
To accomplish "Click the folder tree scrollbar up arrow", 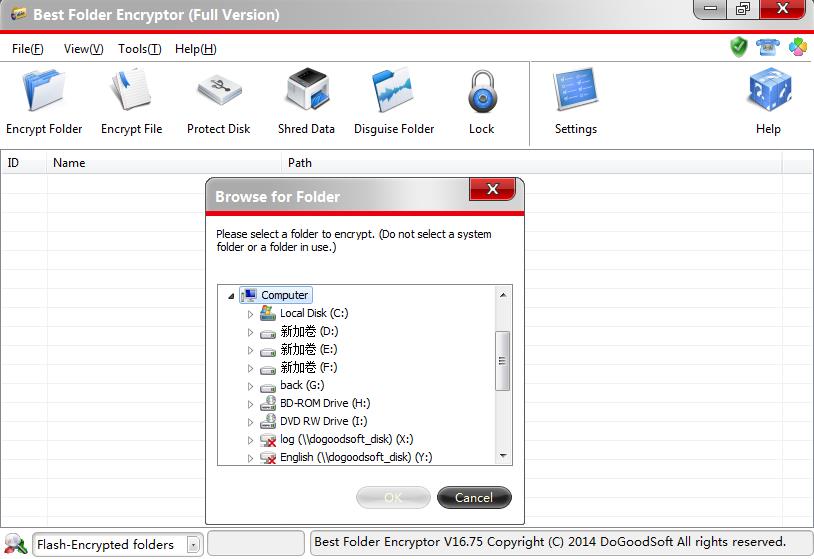I will (503, 295).
